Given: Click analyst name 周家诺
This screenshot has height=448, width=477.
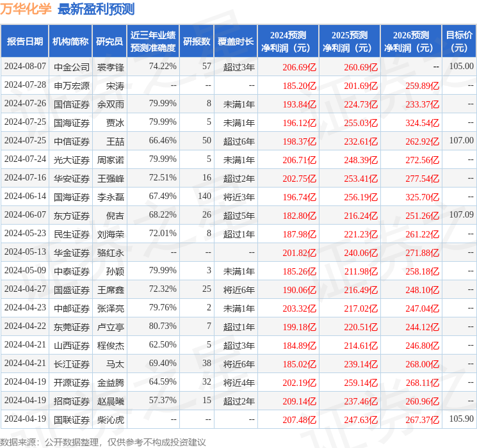Looking at the screenshot, I should click(110, 160).
